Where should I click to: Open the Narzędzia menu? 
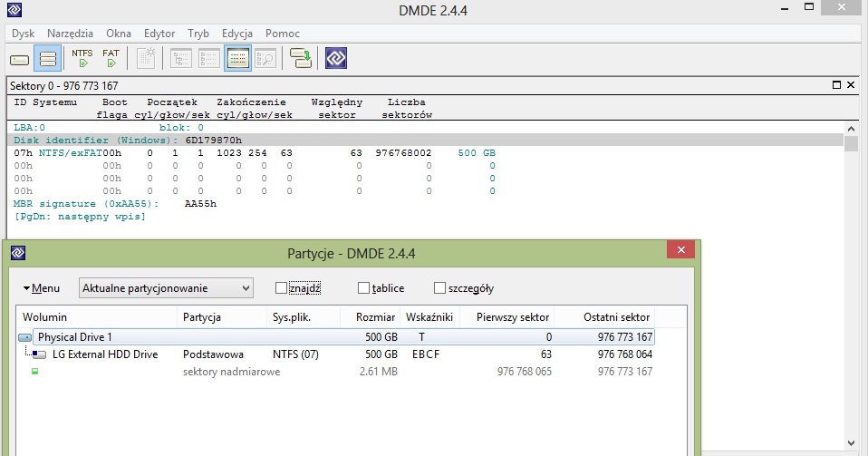pos(70,34)
